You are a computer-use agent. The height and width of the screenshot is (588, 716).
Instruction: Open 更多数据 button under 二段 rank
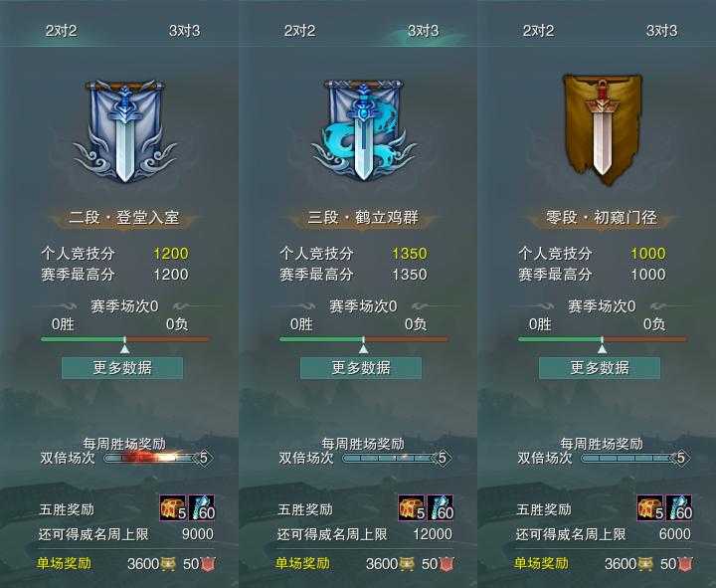point(122,368)
